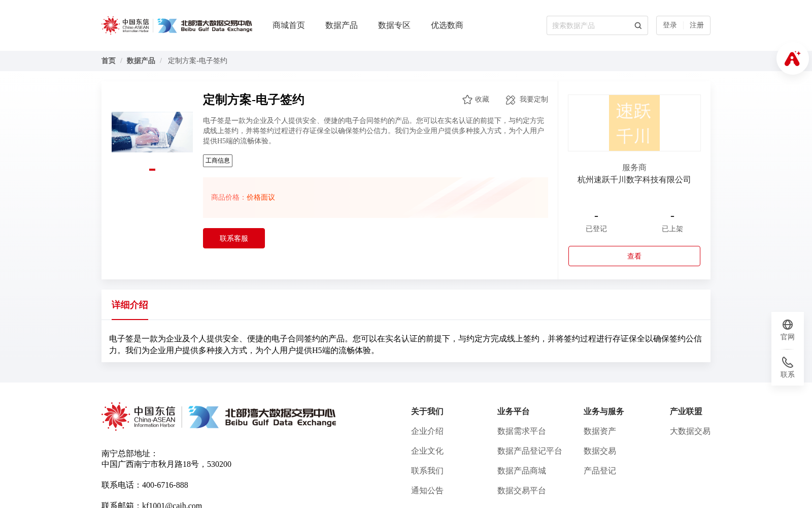Image resolution: width=812 pixels, height=508 pixels.
Task: Click the 关于我们 footer heading
Action: pyautogui.click(x=427, y=411)
